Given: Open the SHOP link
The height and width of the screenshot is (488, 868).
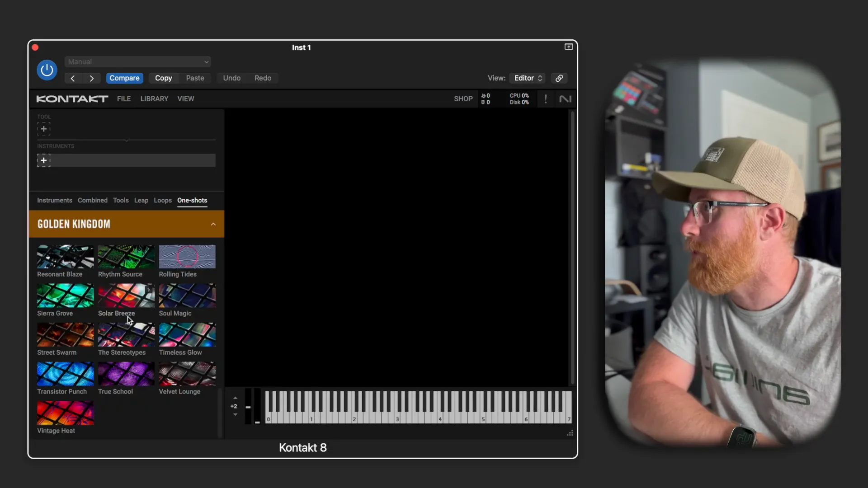Looking at the screenshot, I should (463, 99).
